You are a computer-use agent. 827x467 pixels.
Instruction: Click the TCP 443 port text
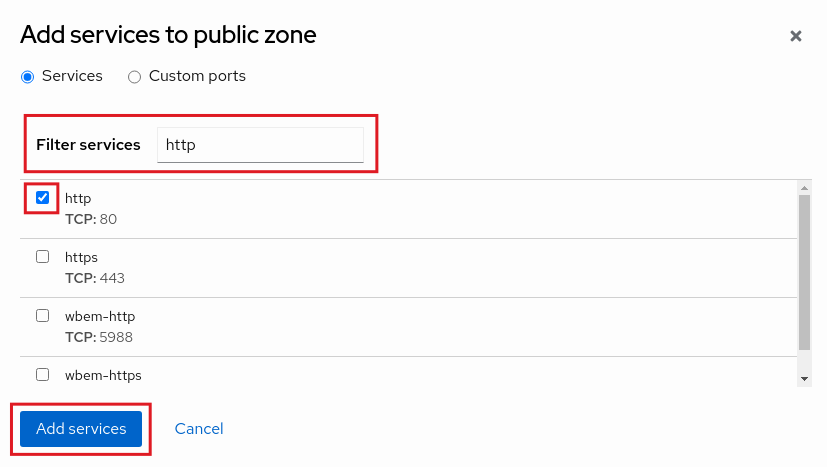[x=95, y=278]
